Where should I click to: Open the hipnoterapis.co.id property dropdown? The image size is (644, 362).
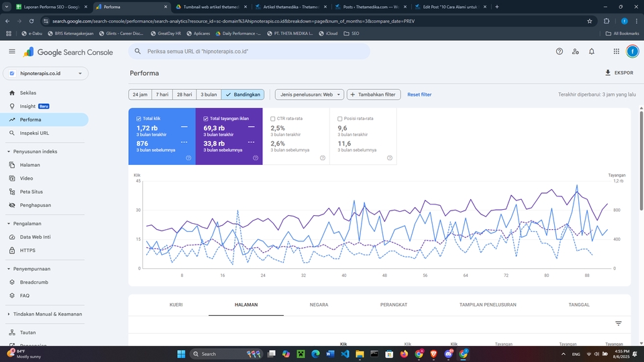pyautogui.click(x=45, y=74)
